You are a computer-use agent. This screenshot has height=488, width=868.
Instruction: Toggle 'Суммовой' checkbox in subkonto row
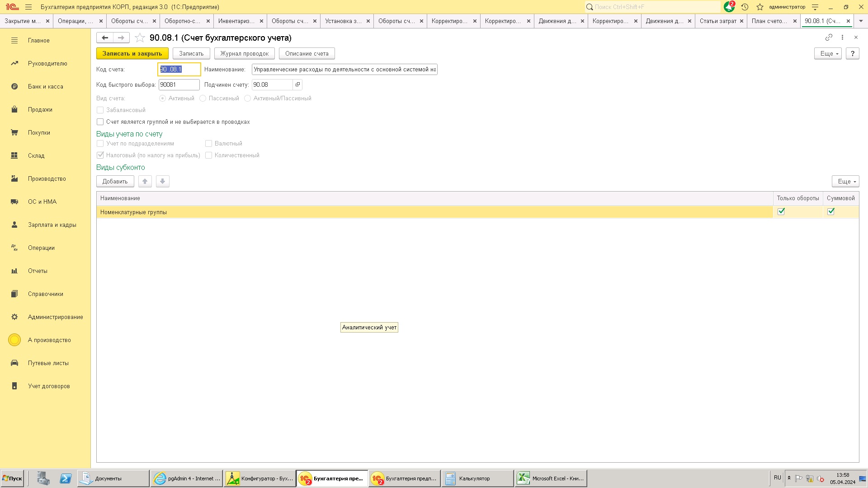coord(831,211)
